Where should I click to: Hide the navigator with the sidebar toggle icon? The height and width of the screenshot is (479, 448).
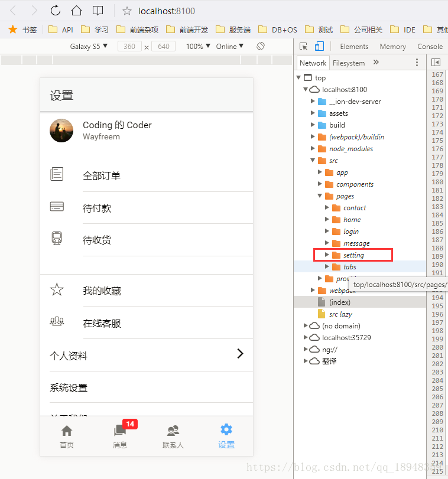coord(436,63)
